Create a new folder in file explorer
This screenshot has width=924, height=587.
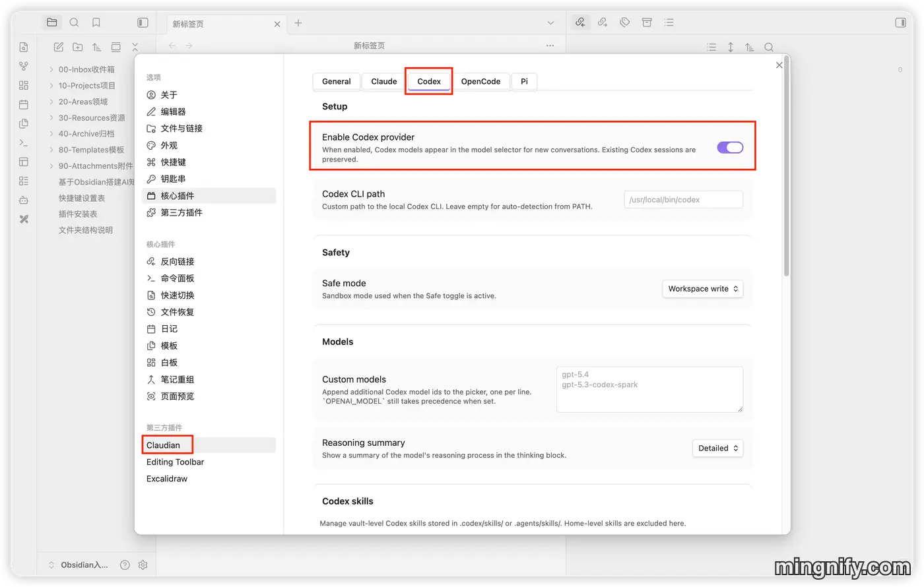(78, 47)
